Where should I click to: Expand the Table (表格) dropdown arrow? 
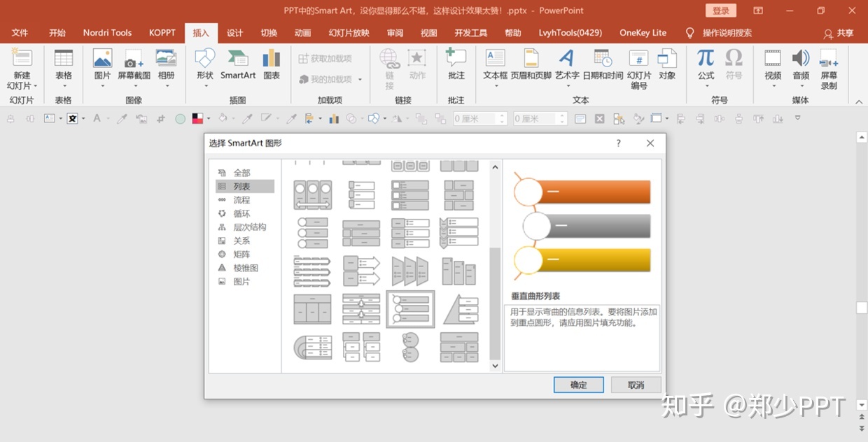click(64, 87)
